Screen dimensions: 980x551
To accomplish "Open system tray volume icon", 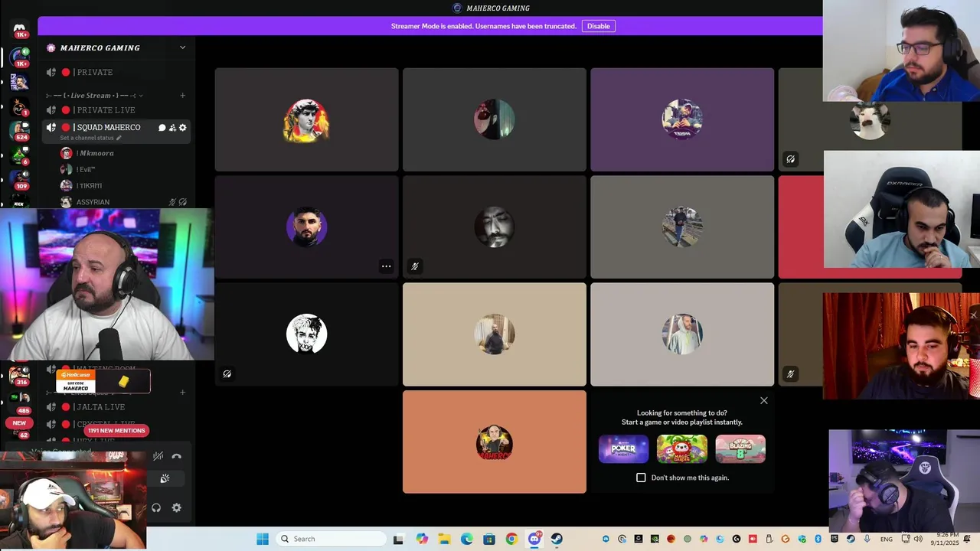I will click(919, 539).
